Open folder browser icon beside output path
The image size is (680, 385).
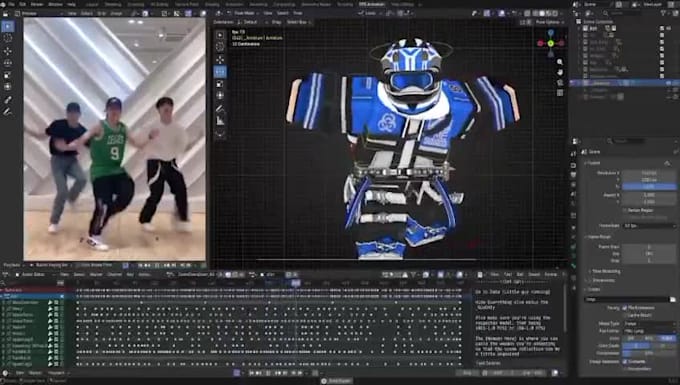(673, 300)
